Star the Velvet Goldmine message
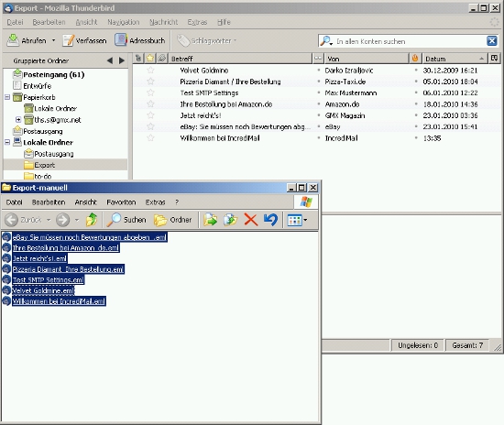 click(150, 70)
